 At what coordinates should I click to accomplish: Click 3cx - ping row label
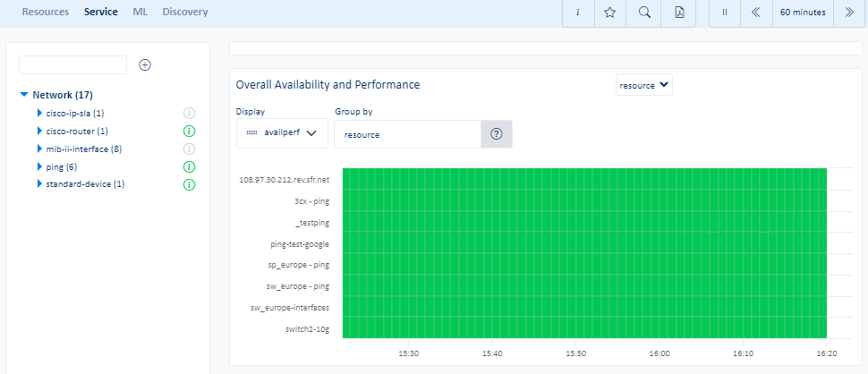click(313, 200)
